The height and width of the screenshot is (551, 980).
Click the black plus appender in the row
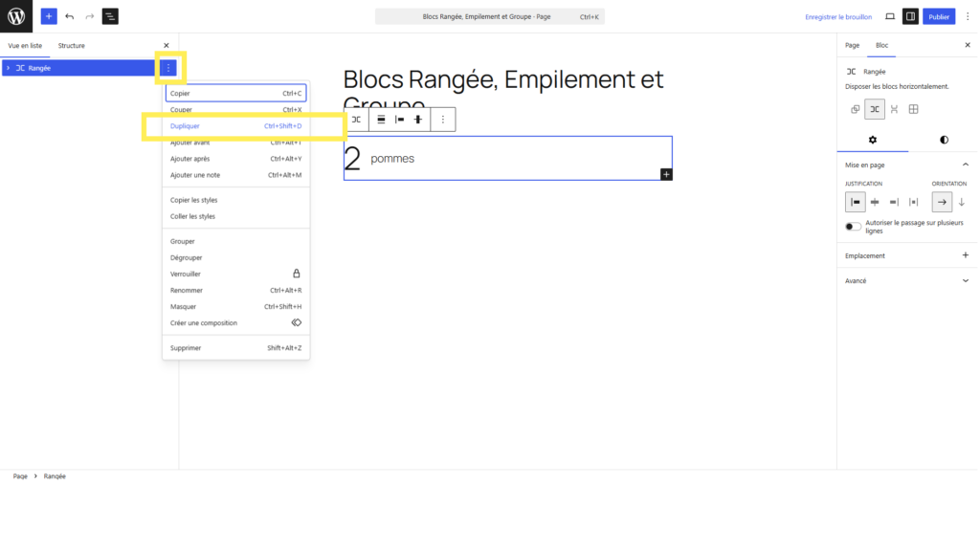click(666, 174)
